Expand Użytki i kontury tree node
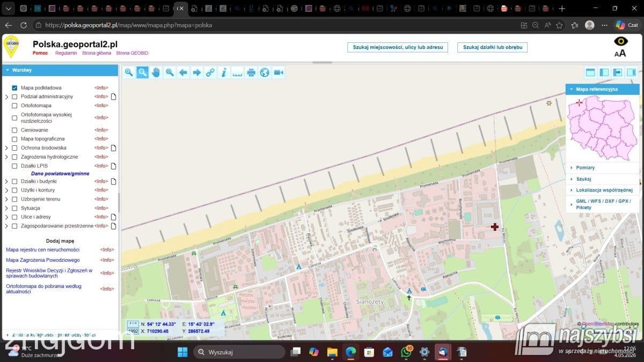 6,190
